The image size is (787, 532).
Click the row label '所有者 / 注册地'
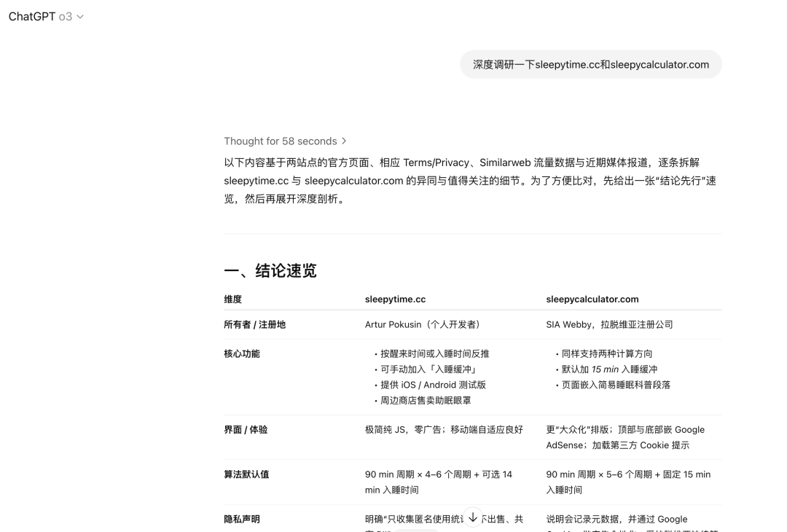pyautogui.click(x=254, y=325)
